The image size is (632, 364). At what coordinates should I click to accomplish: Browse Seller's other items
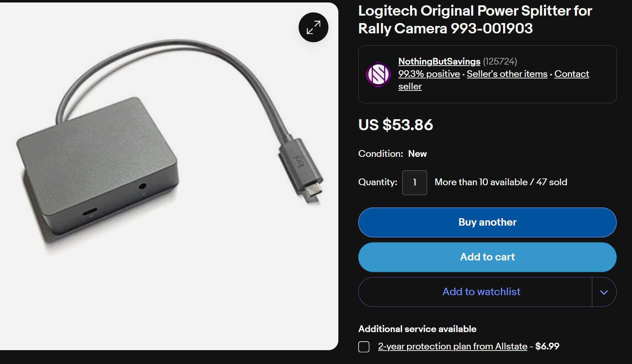pos(507,74)
